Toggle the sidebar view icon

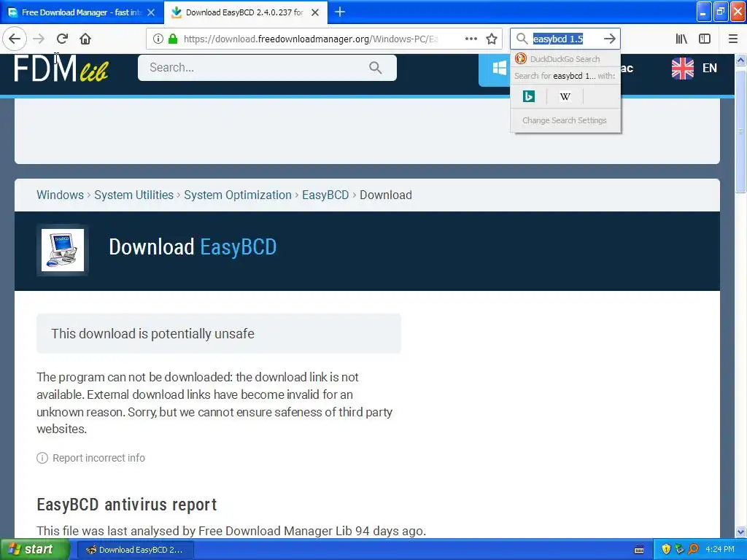[705, 39]
